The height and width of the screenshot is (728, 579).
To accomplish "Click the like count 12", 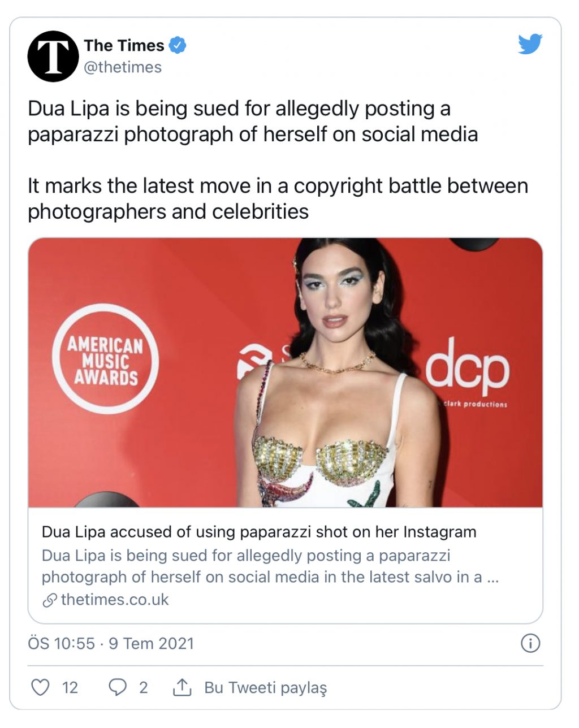I will click(x=70, y=687).
